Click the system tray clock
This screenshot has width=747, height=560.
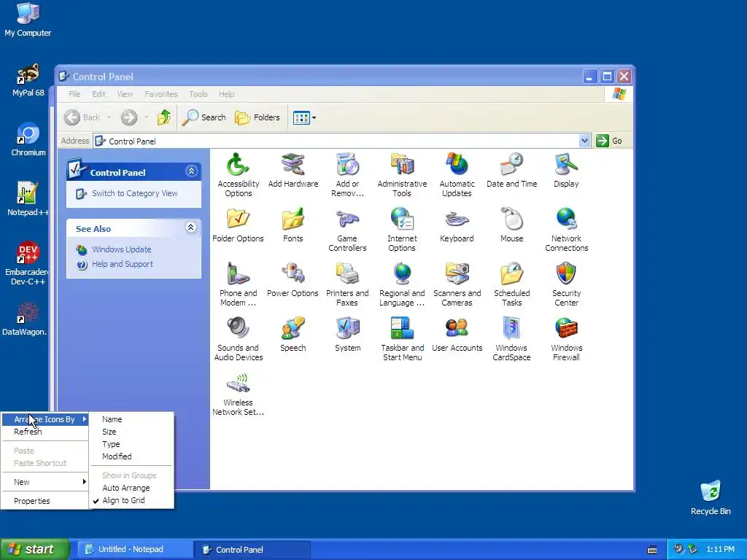[x=720, y=550]
